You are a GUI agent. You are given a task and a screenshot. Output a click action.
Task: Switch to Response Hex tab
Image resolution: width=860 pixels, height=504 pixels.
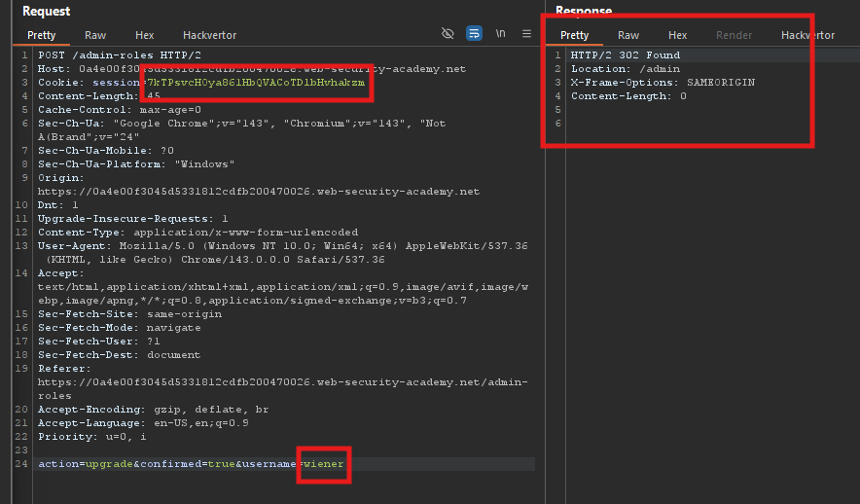tap(677, 35)
